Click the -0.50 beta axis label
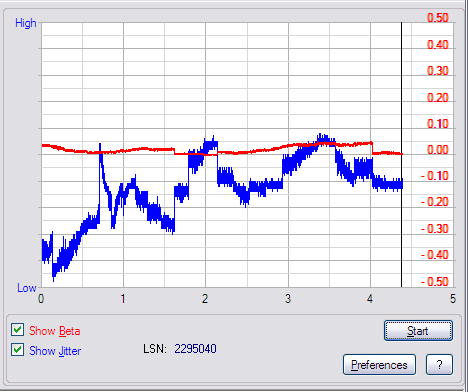This screenshot has width=468, height=392. click(435, 282)
